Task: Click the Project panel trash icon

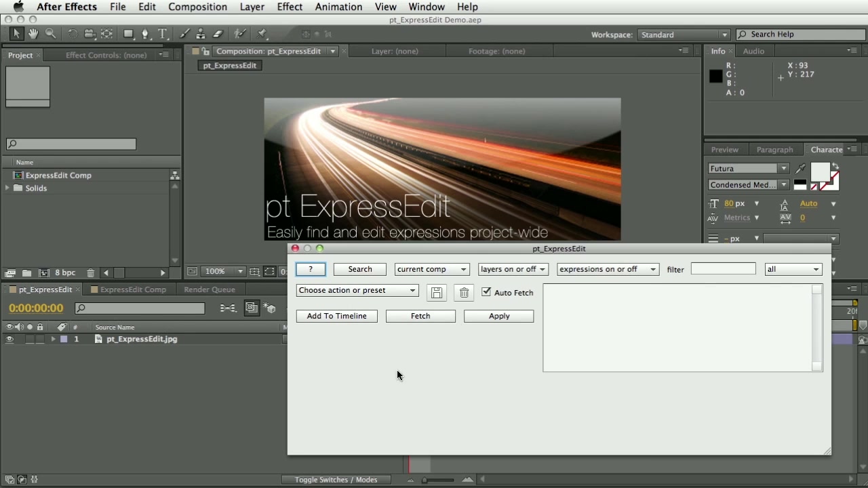Action: point(91,272)
